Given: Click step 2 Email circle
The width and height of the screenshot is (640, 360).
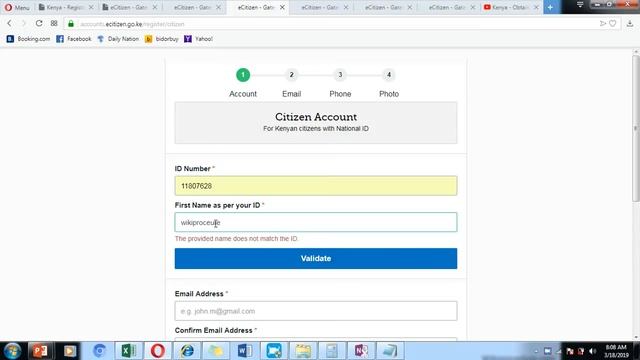Looking at the screenshot, I should click(x=291, y=75).
